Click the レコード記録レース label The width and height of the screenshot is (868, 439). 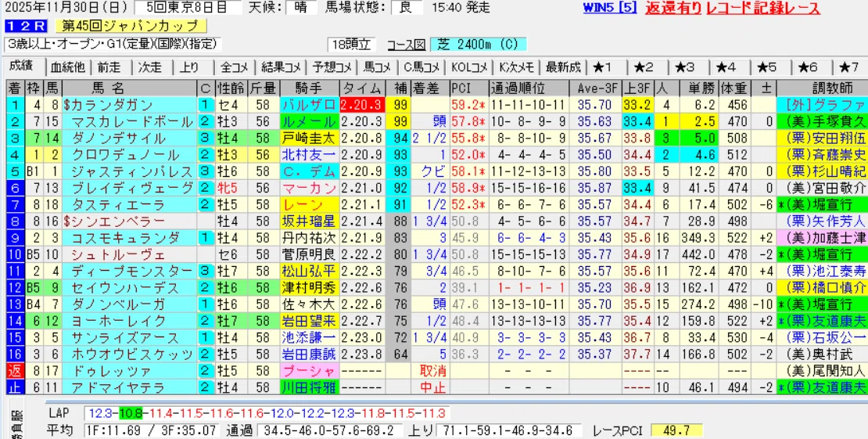click(763, 8)
